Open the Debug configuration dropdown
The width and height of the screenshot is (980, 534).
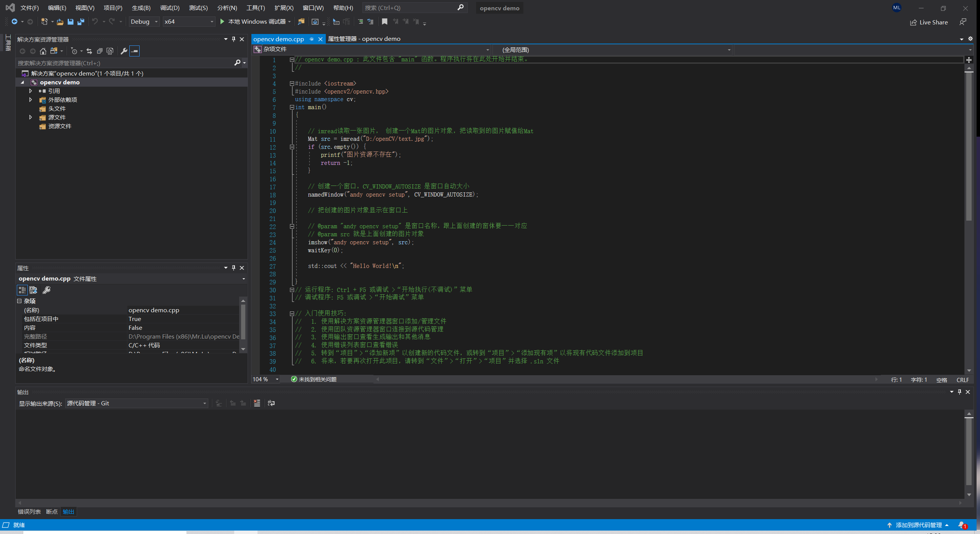coord(144,22)
